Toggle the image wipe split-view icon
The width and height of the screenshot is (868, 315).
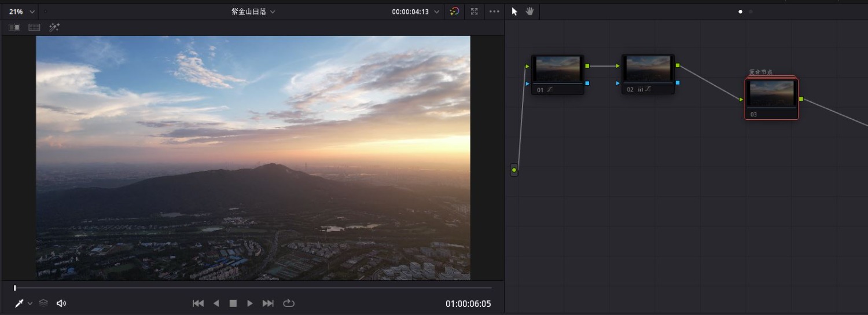14,27
